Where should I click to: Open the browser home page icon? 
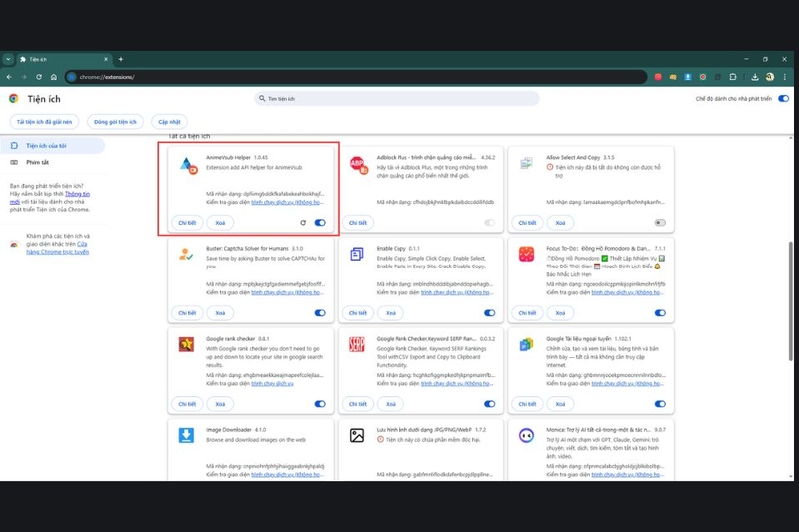coord(54,77)
